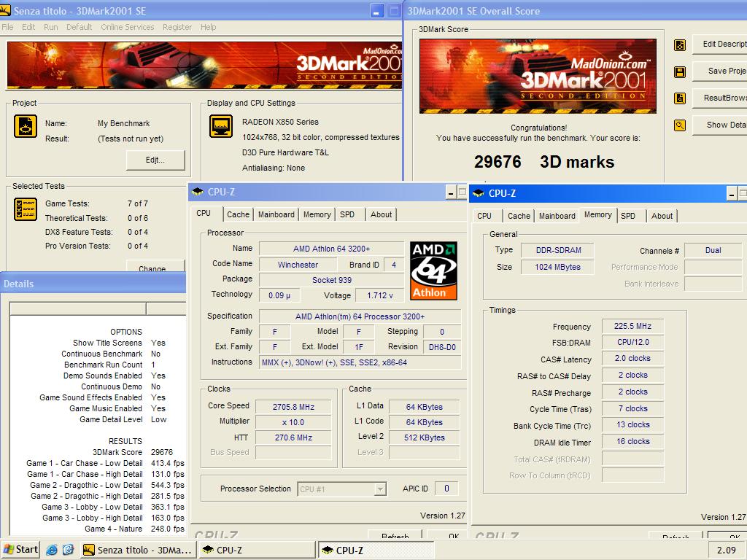Viewport: 747px width, 560px height.
Task: Click the memory Frequency field 225.5 MHz
Action: coord(632,326)
